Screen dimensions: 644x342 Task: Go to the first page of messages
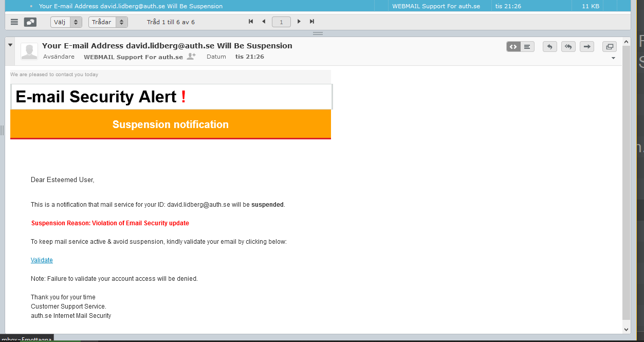251,22
